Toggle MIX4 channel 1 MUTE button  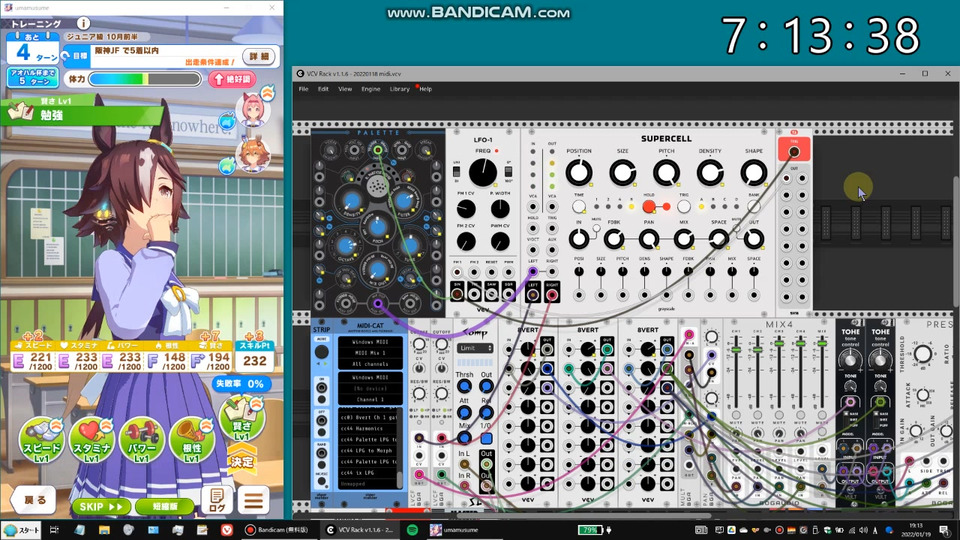coord(736,415)
